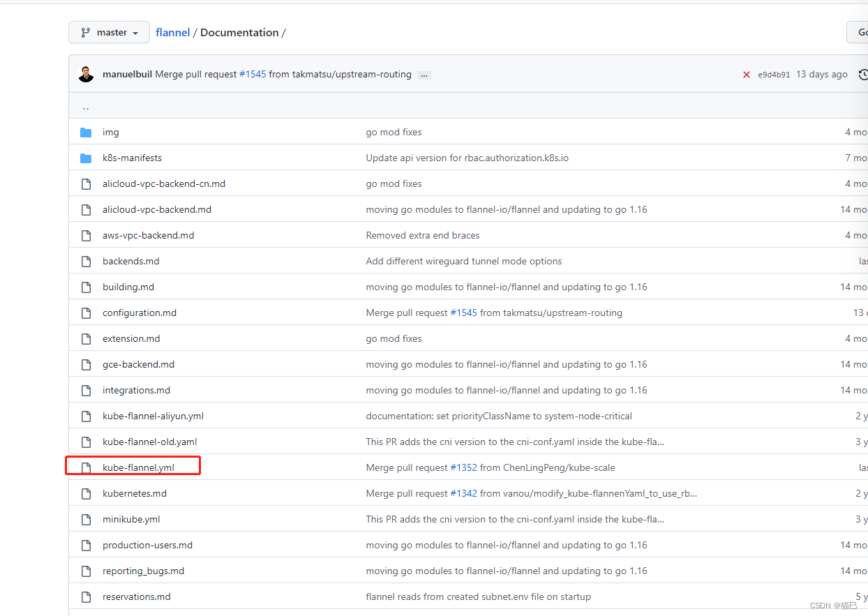This screenshot has height=616, width=868.
Task: Open reporting_bugs.md
Action: [143, 571]
